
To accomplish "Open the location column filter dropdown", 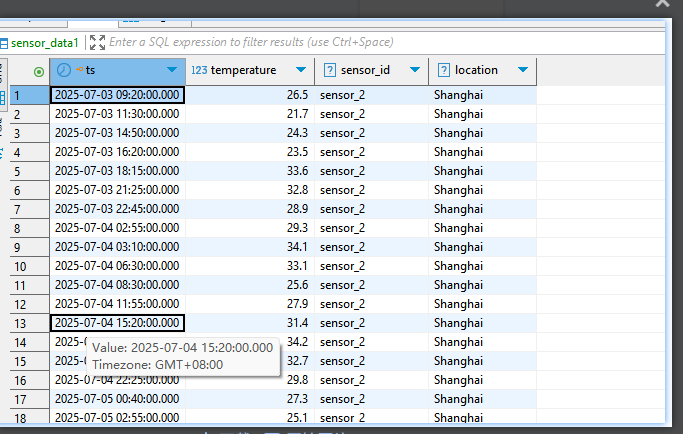I will [522, 70].
